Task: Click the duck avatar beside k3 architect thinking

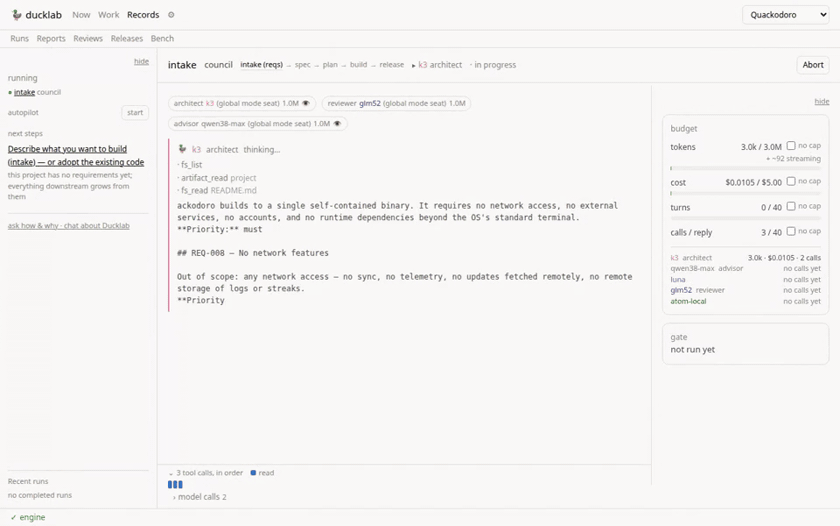Action: click(182, 149)
